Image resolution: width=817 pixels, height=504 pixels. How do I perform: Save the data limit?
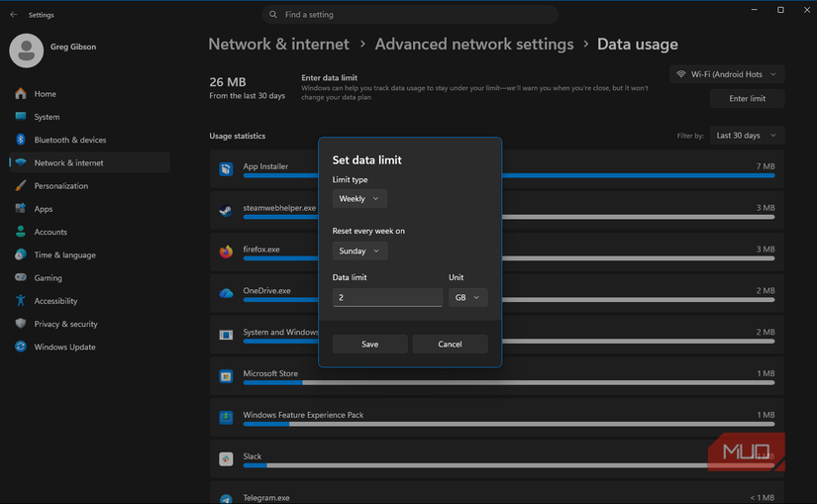point(370,344)
